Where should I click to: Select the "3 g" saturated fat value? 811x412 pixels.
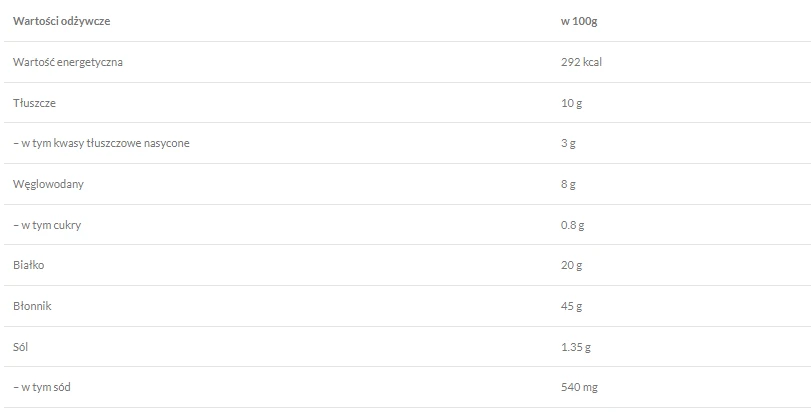point(568,143)
